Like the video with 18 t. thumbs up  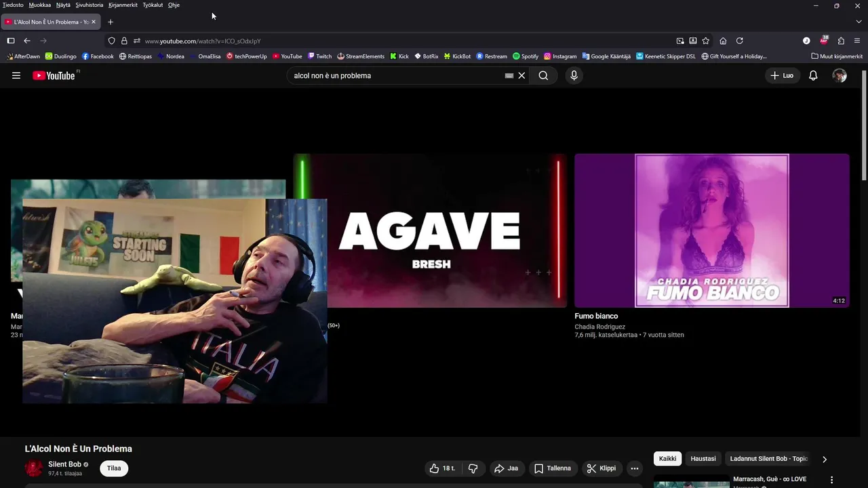coord(442,468)
